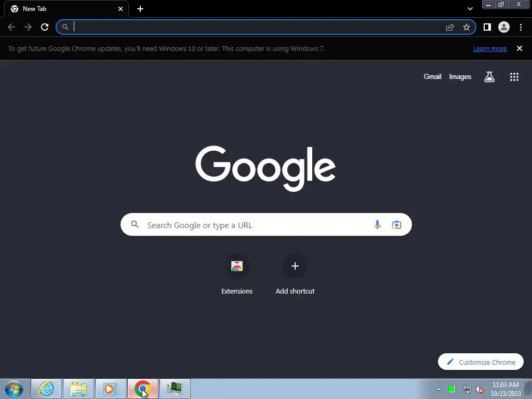532x399 pixels.
Task: Reload the current page
Action: (45, 27)
